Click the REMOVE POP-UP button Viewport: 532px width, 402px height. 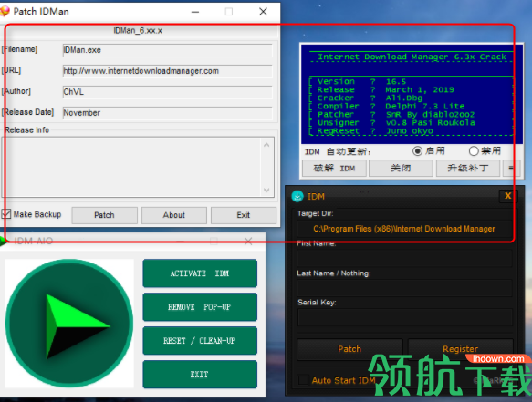point(200,307)
